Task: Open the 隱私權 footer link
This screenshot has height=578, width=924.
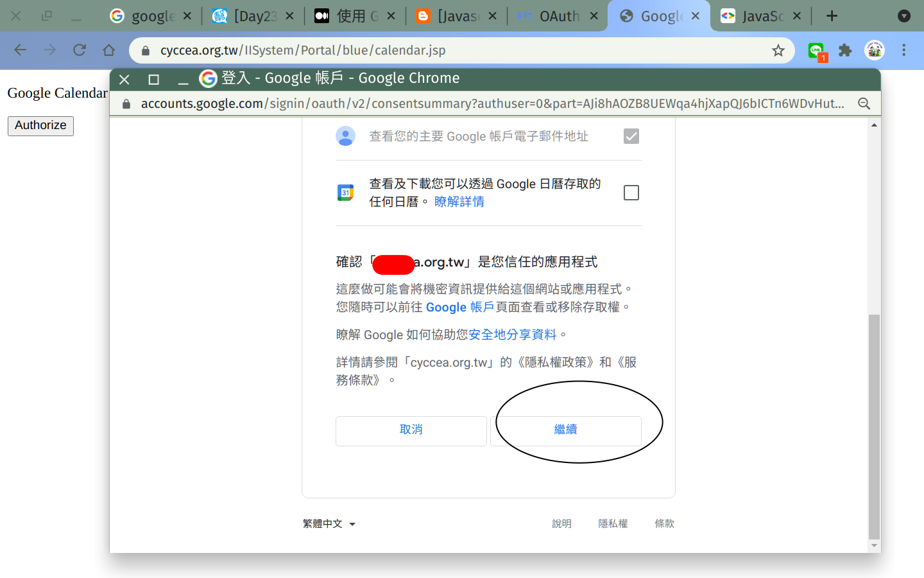Action: tap(613, 524)
